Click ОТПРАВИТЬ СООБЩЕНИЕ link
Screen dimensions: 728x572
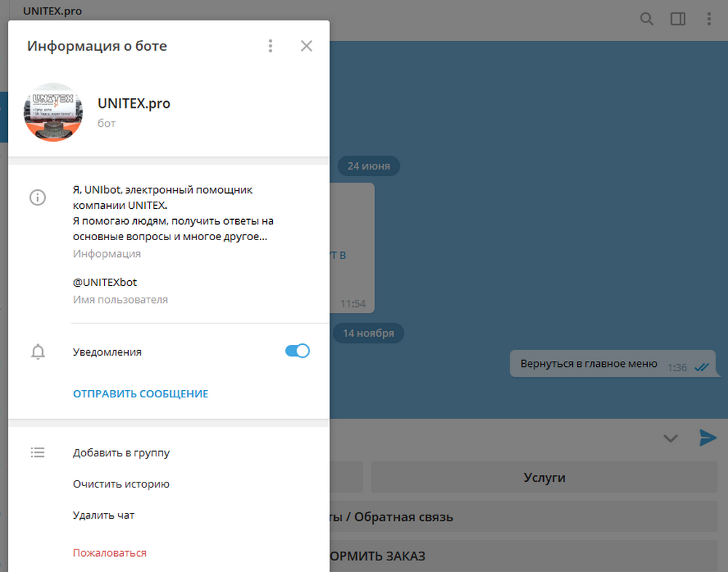[x=141, y=394]
